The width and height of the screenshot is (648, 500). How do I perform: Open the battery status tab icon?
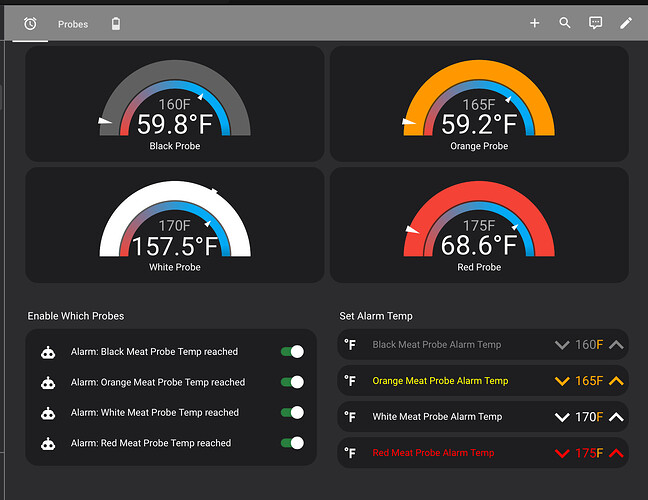[x=116, y=23]
